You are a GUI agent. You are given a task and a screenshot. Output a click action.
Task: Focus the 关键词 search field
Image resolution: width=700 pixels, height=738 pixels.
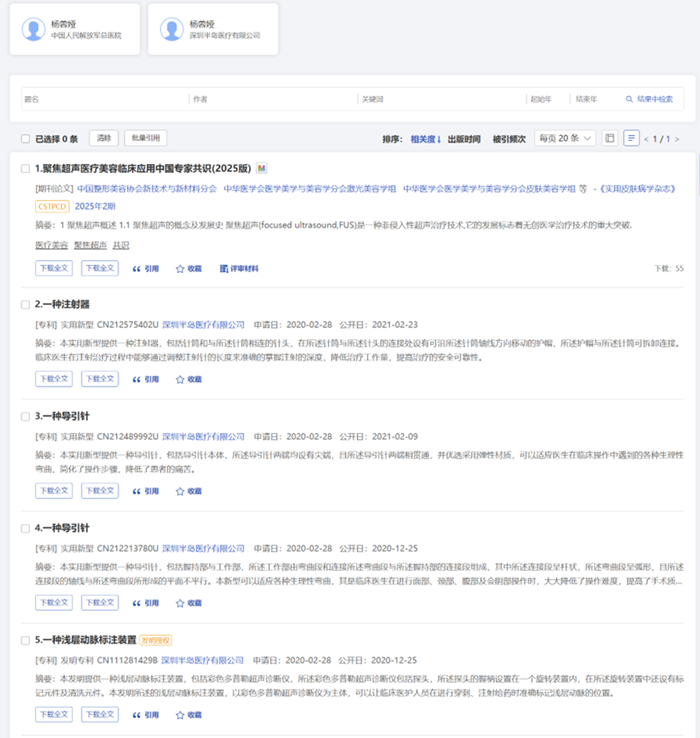pyautogui.click(x=442, y=99)
